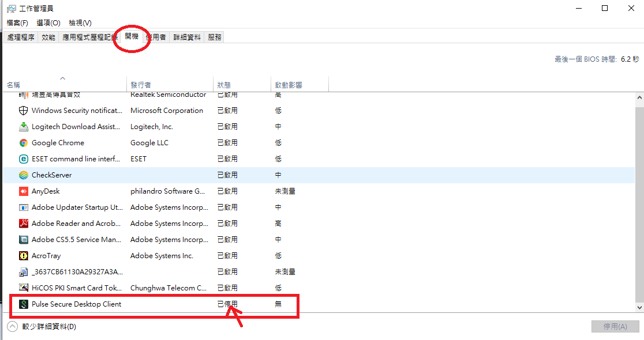Select the AnyDesk name text

pos(46,191)
